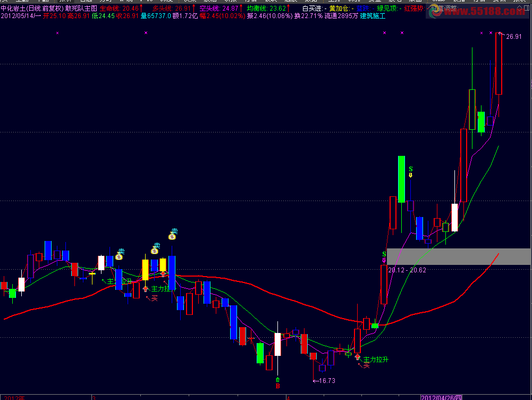This screenshot has height=400, width=532.
Task: Click the earliest 卖 money bag icon
Action: 119,257
